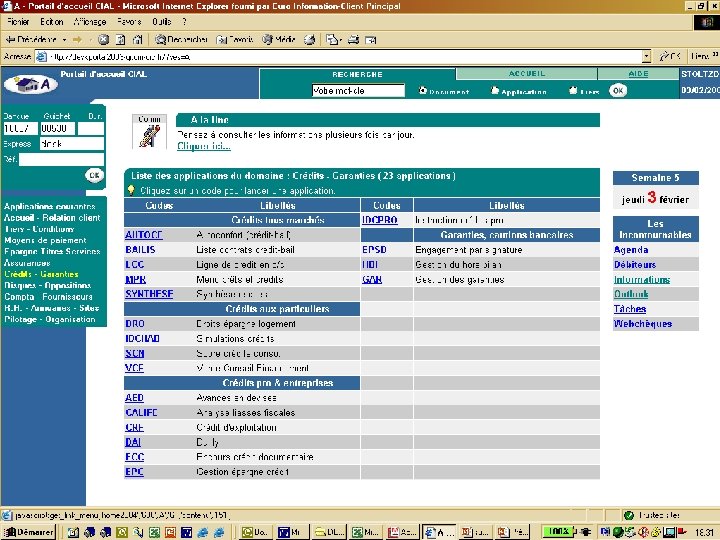This screenshot has height=540, width=720.
Task: Open the Précédente back history dropdown arrow
Action: pos(63,39)
